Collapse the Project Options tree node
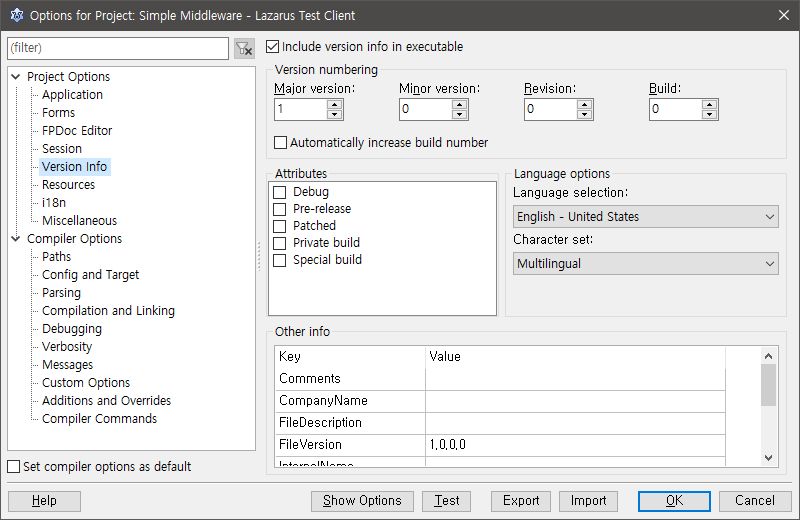The image size is (800, 520). click(16, 77)
